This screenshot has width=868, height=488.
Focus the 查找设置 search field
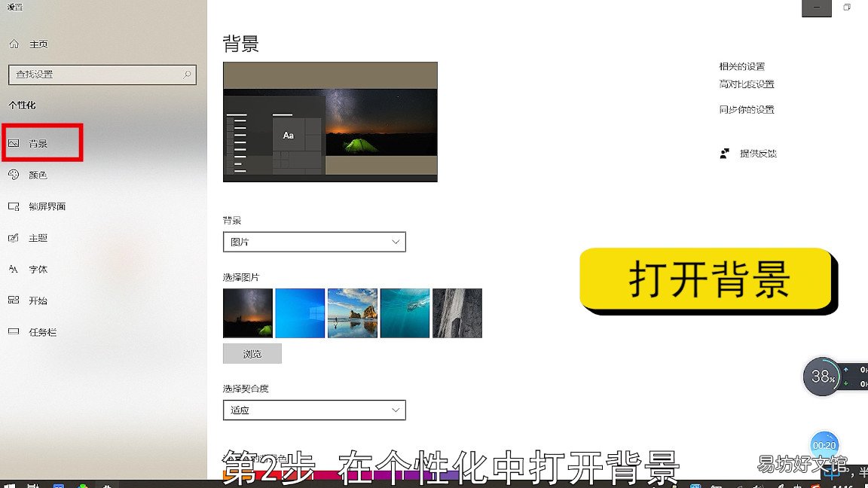point(102,75)
